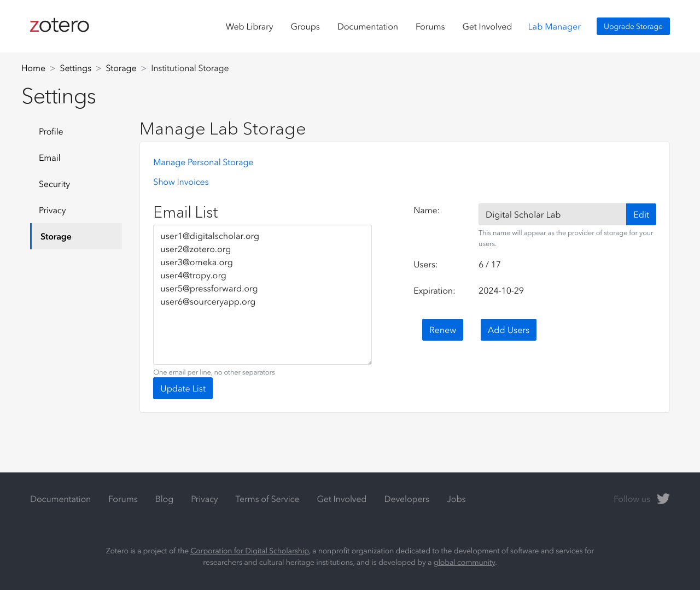Visit Forums from the header navigation

[x=430, y=26]
